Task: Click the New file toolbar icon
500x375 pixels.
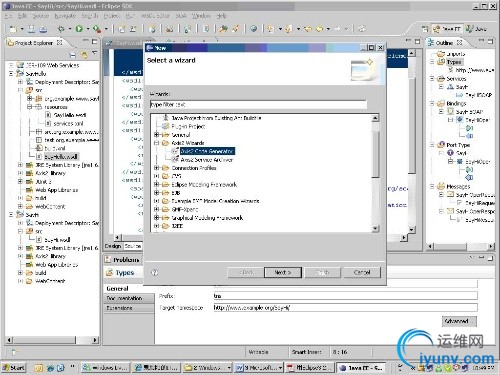Action: pos(13,29)
